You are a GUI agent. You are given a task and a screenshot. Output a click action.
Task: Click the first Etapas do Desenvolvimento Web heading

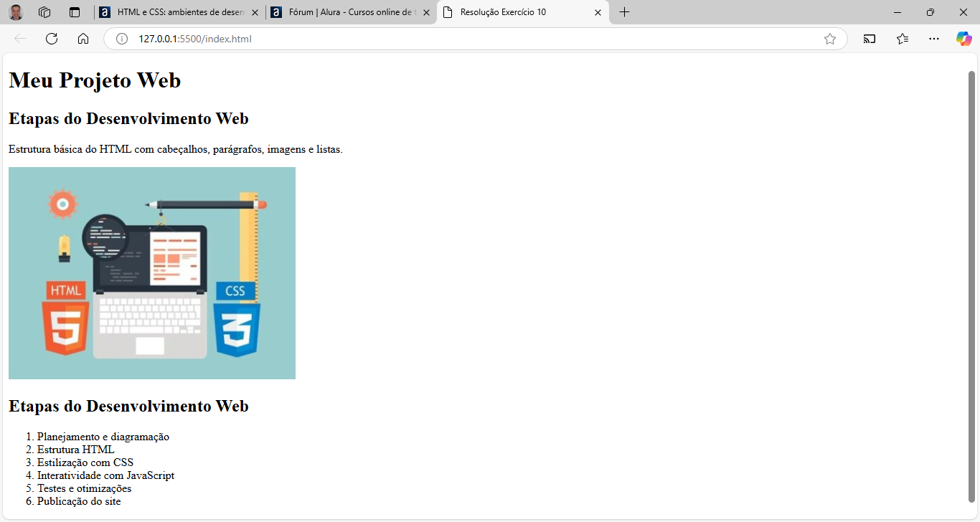coord(128,118)
